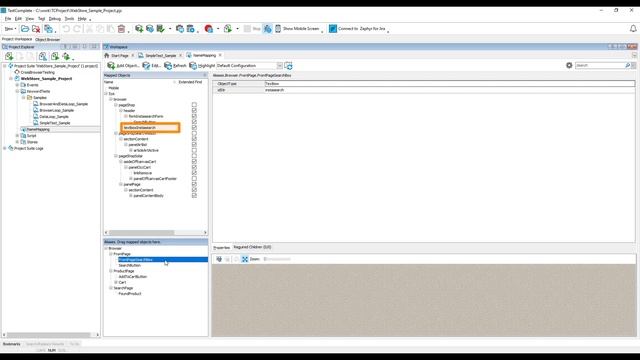Expand the Project Suite Logs node

coord(5,148)
